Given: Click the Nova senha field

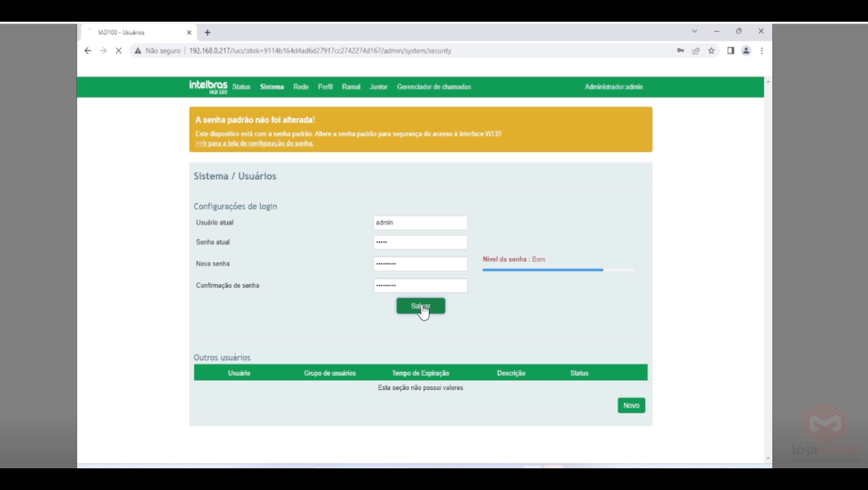Looking at the screenshot, I should [x=420, y=264].
